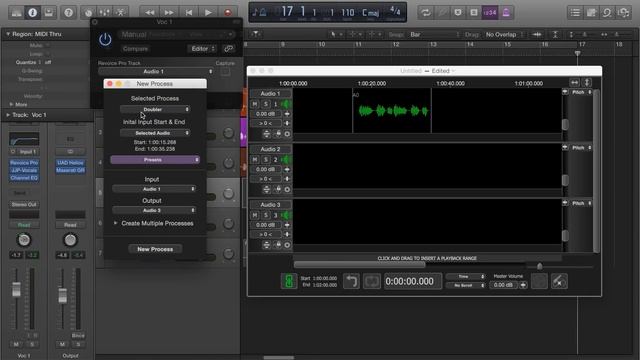Click the undo arrow in Revoice

click(351, 281)
